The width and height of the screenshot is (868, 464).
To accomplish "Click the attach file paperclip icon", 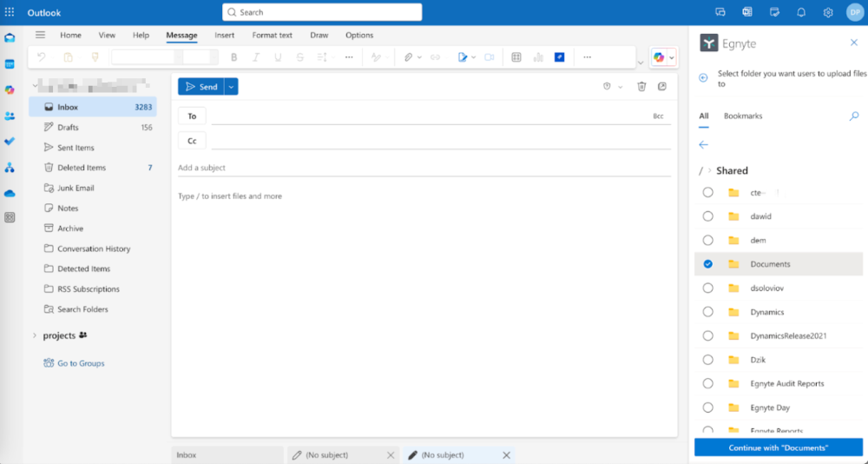I will click(408, 57).
